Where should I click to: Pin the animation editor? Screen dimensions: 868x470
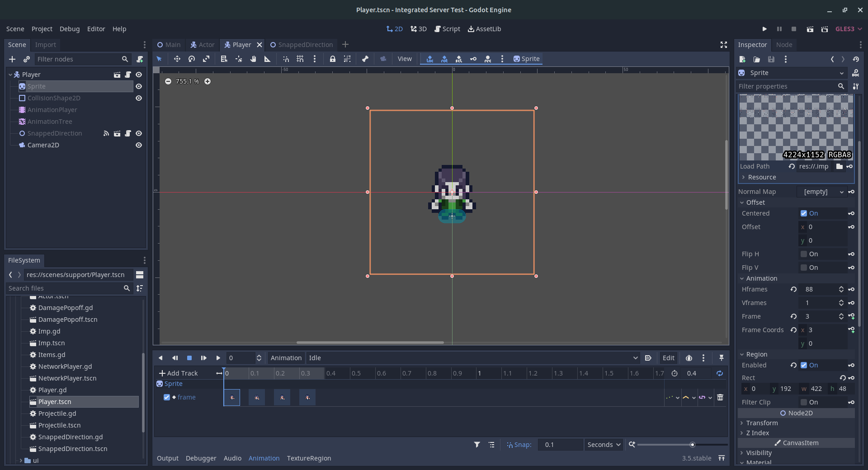[722, 358]
